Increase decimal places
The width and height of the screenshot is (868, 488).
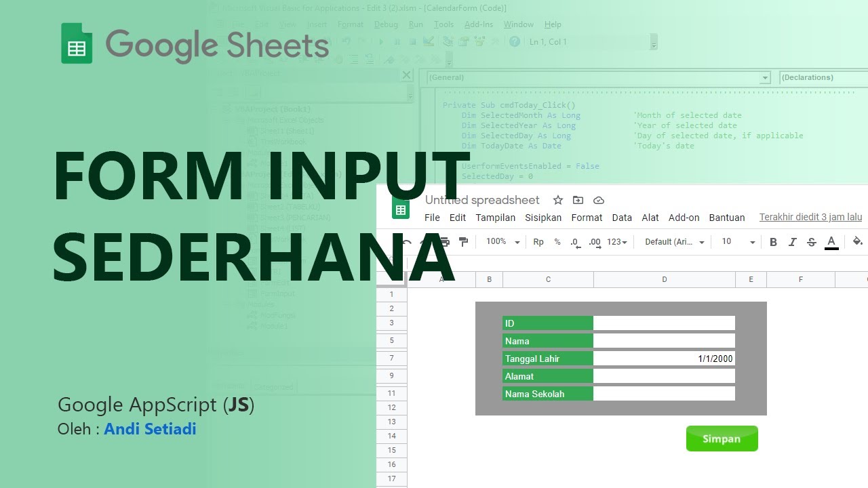595,242
